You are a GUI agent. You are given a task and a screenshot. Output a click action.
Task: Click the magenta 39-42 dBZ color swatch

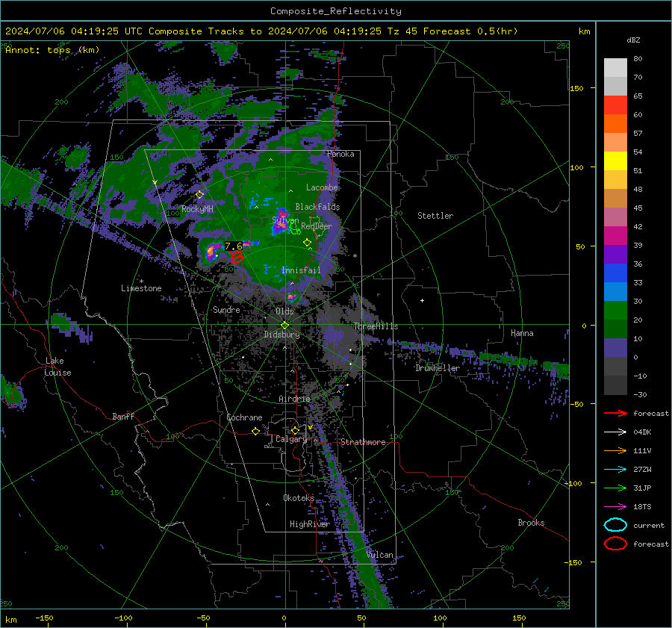[615, 235]
